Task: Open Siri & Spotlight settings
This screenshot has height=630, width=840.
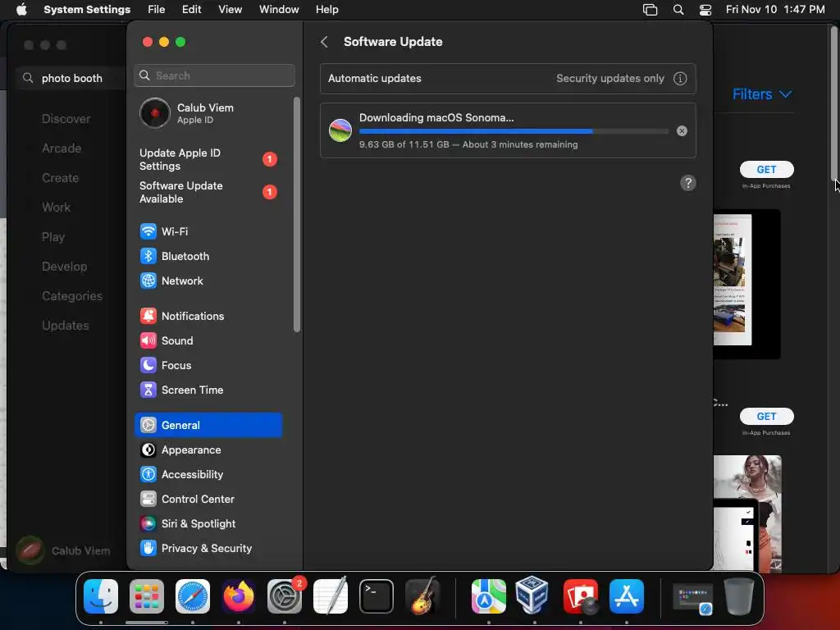Action: point(208,524)
